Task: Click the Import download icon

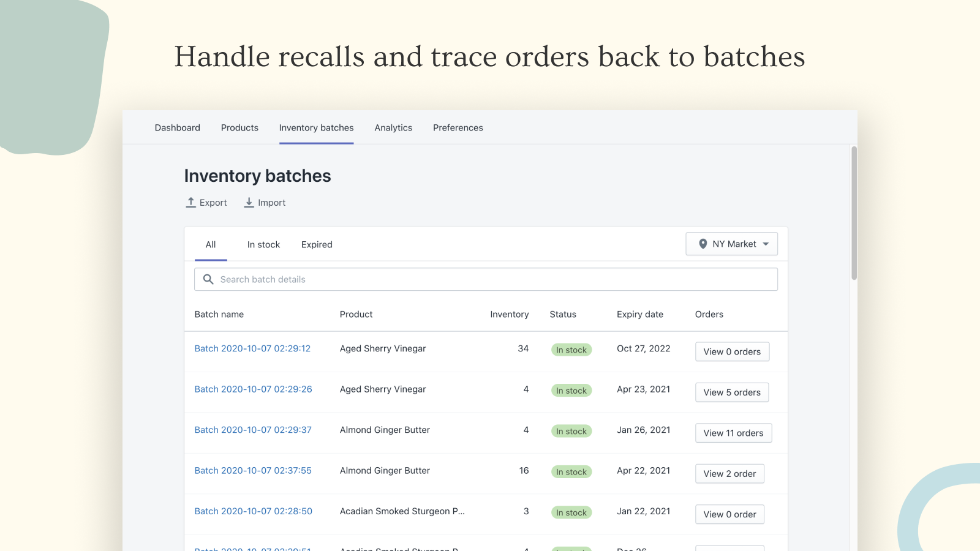Action: pyautogui.click(x=249, y=202)
